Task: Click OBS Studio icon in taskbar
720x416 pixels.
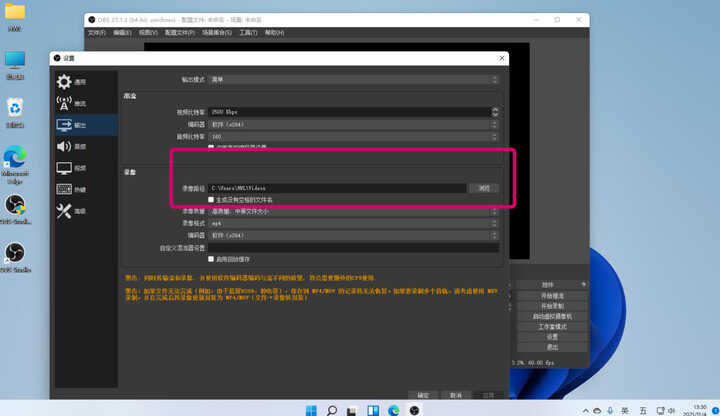Action: tap(414, 410)
